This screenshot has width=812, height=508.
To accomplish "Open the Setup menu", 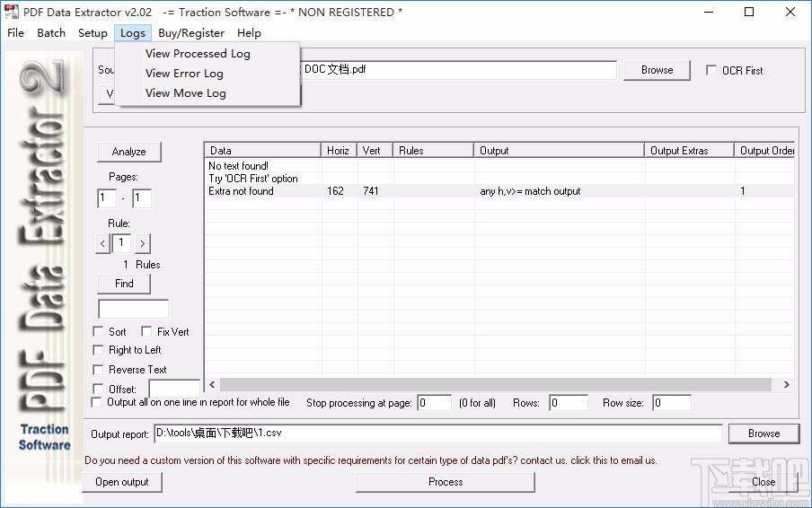I will tap(93, 32).
